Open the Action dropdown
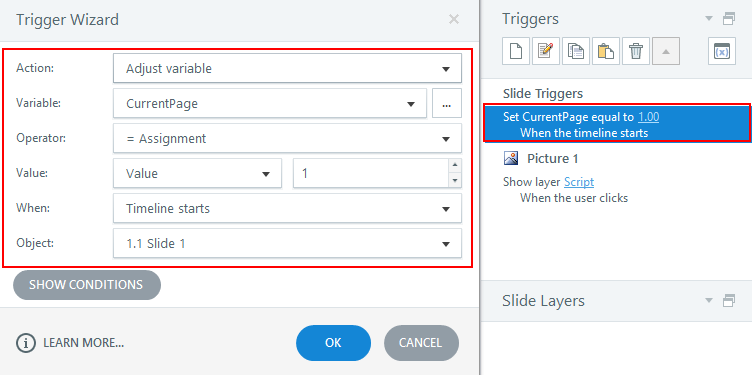 tap(287, 69)
